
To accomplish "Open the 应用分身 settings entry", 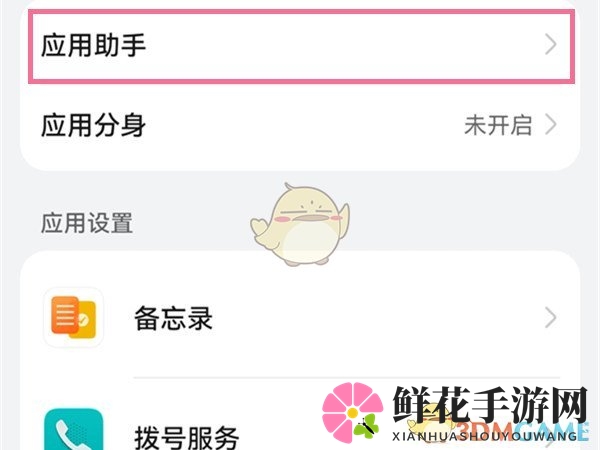I will tap(300, 125).
